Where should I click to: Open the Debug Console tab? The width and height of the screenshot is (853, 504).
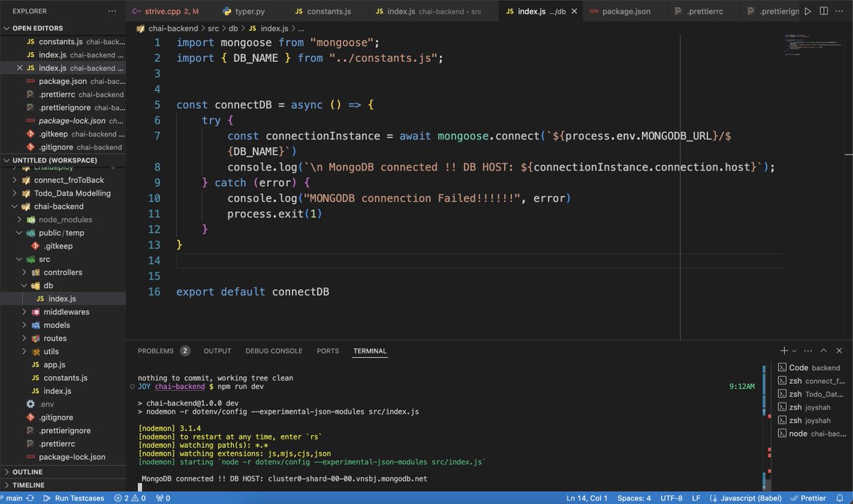[x=274, y=351]
